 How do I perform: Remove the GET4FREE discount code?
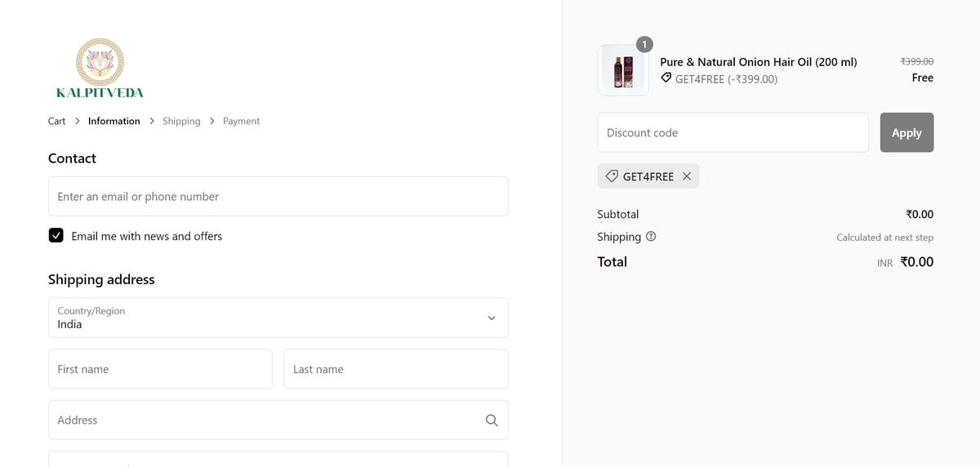tap(687, 176)
